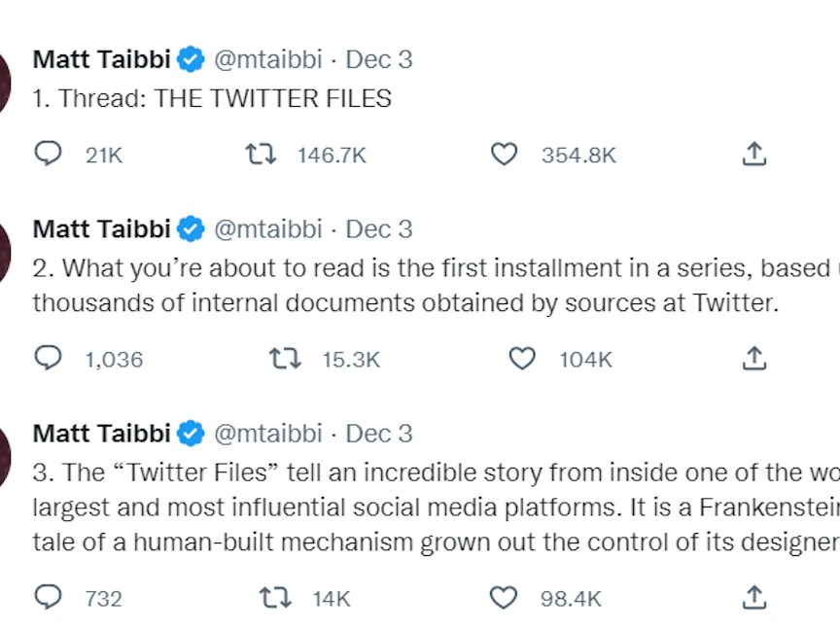
Task: Retweet the tweet with 14K retweets
Action: (x=275, y=597)
